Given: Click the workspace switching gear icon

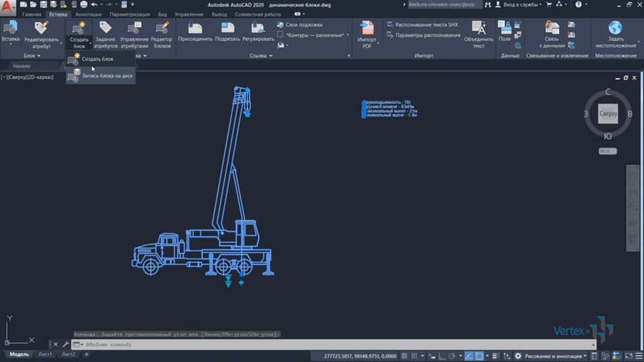Looking at the screenshot, I should [518, 356].
